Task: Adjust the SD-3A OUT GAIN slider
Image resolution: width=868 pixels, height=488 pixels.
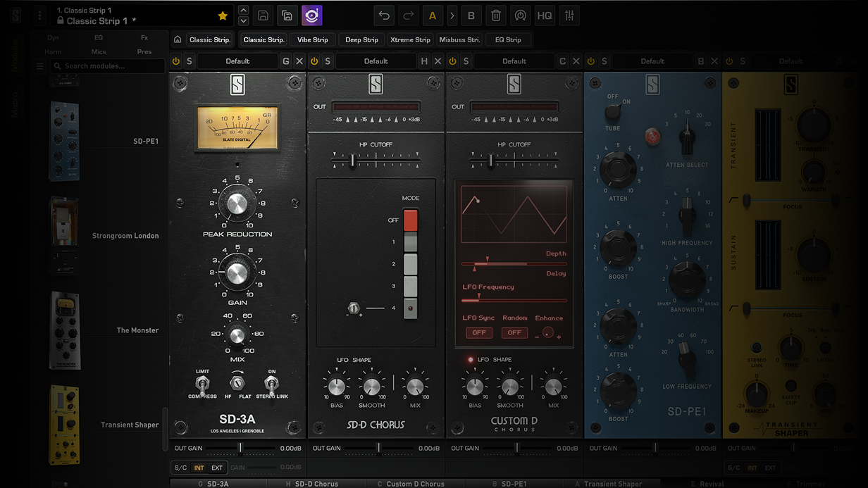Action: (x=240, y=448)
